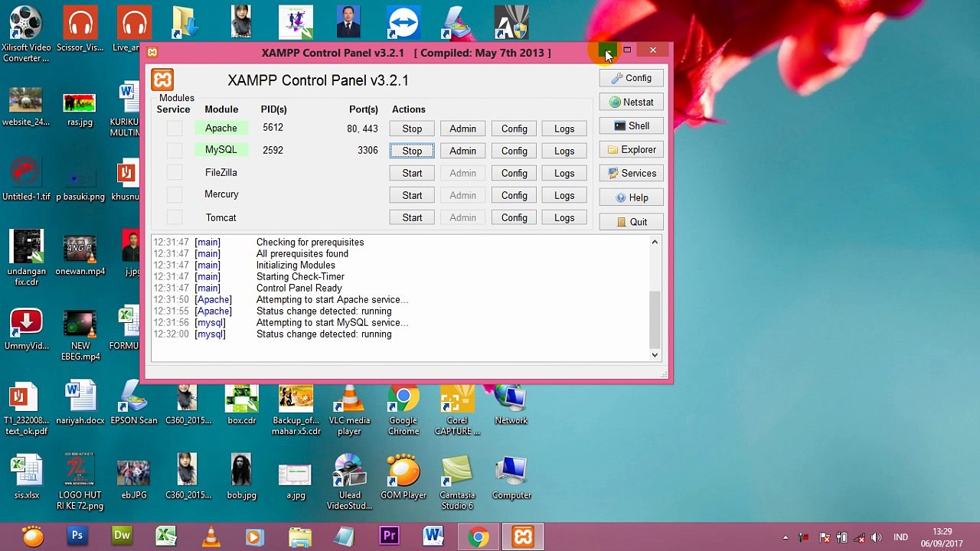Toggle the MySQL service checkbox

175,151
